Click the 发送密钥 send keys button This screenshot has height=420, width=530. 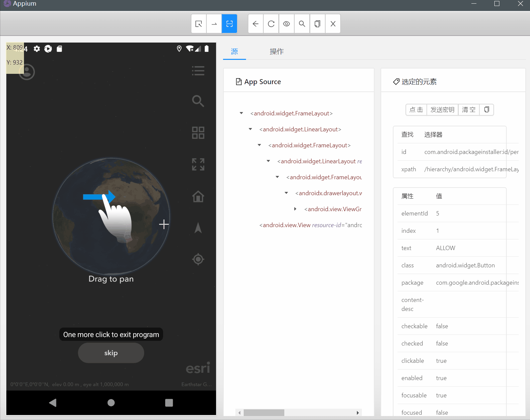442,110
